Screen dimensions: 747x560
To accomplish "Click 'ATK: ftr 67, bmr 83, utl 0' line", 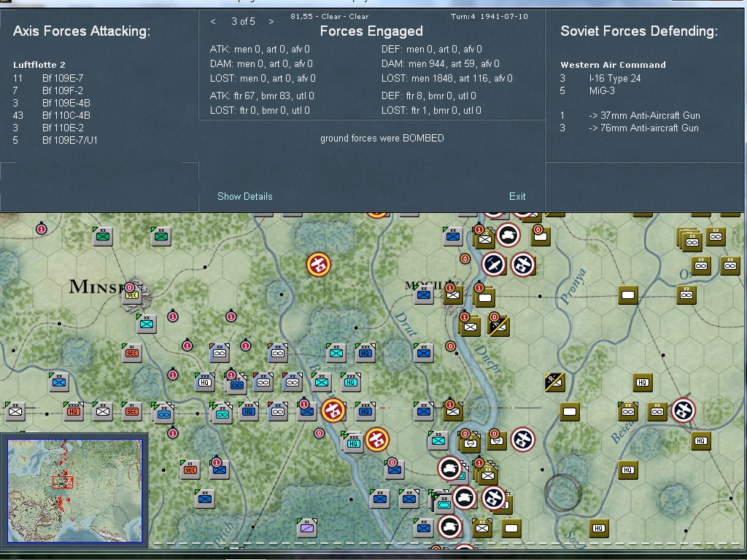I will pos(262,96).
